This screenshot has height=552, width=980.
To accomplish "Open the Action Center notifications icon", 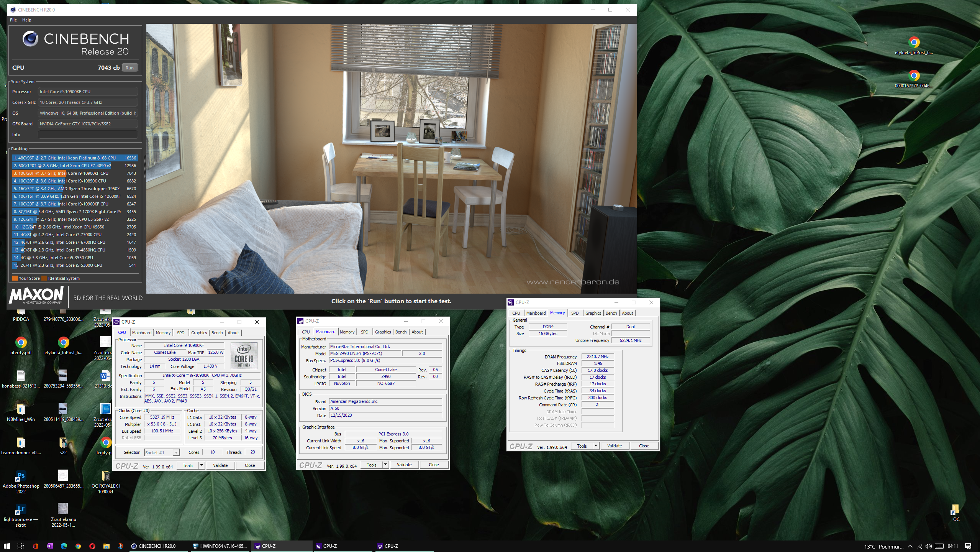I will [x=968, y=546].
